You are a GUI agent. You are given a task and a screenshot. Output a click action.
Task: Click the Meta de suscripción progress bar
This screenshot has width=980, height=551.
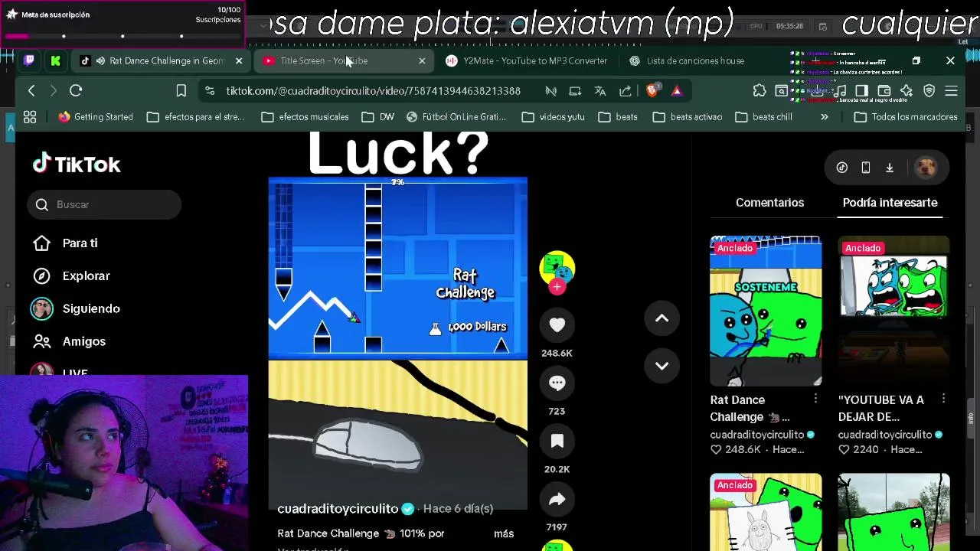(122, 36)
